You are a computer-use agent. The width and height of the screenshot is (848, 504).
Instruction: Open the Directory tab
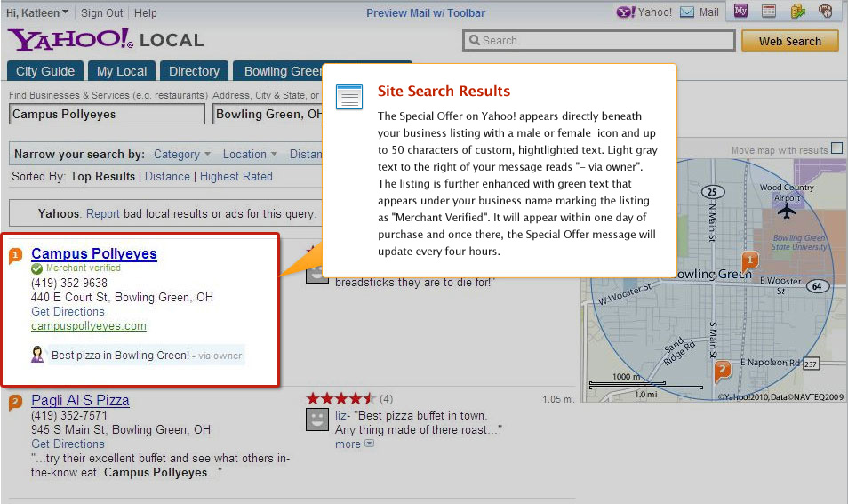pyautogui.click(x=194, y=71)
